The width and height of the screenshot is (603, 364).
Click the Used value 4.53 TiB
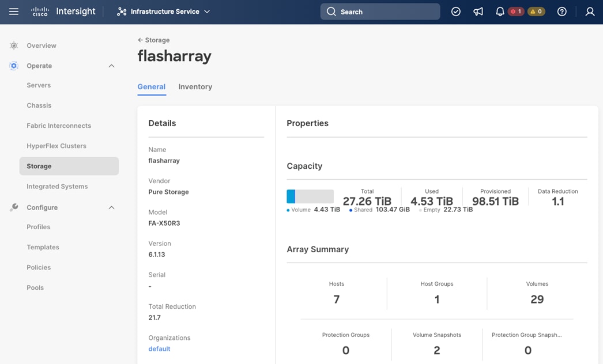[x=431, y=201]
